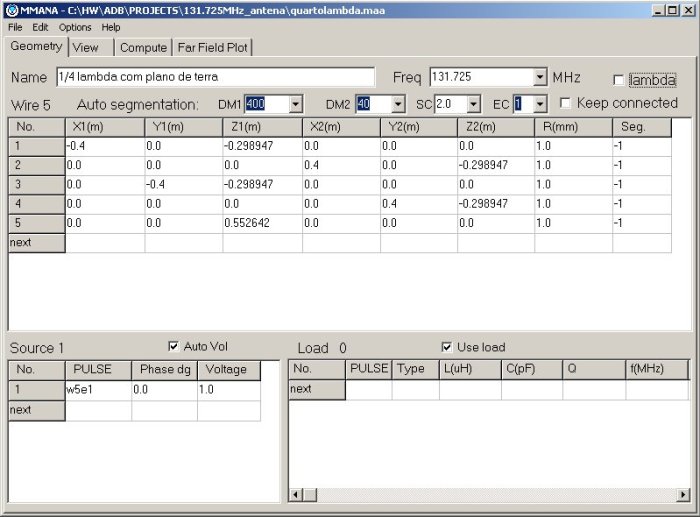The image size is (700, 517).
Task: Select X2 cell 0.4 in wire 2
Action: (x=341, y=166)
